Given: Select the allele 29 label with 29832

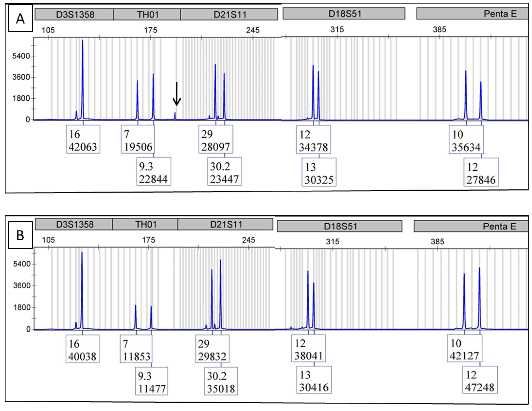Looking at the screenshot, I should pos(212,349).
